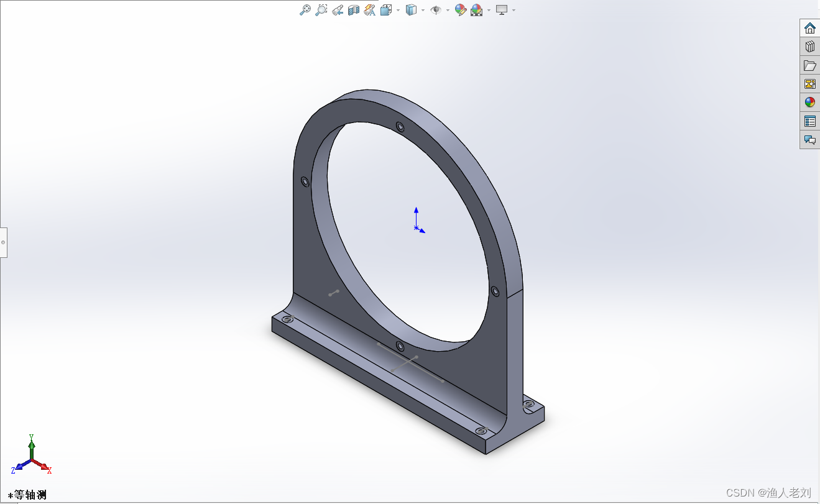Click the red X axis of the triad
820x504 pixels.
click(44, 467)
